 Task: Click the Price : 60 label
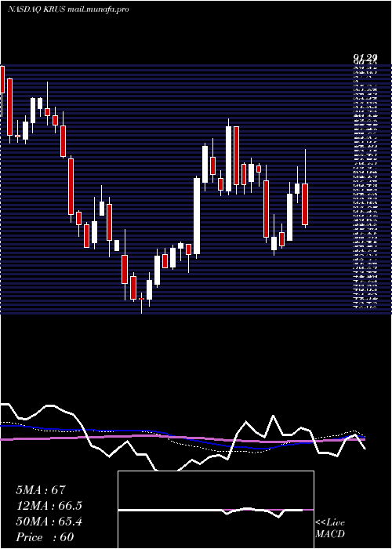point(45,537)
